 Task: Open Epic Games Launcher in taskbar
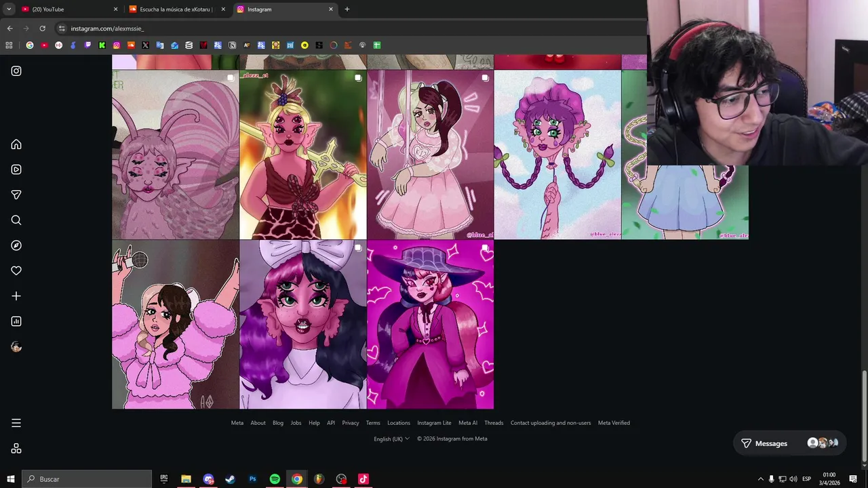coord(163,479)
